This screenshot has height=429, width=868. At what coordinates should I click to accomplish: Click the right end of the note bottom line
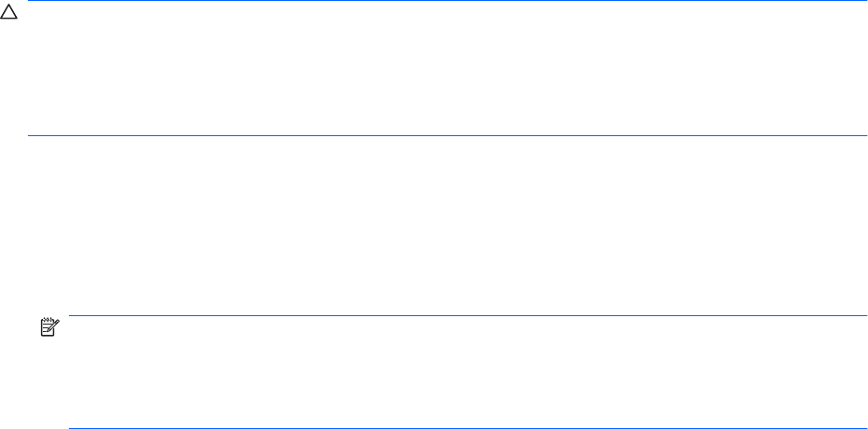864,428
